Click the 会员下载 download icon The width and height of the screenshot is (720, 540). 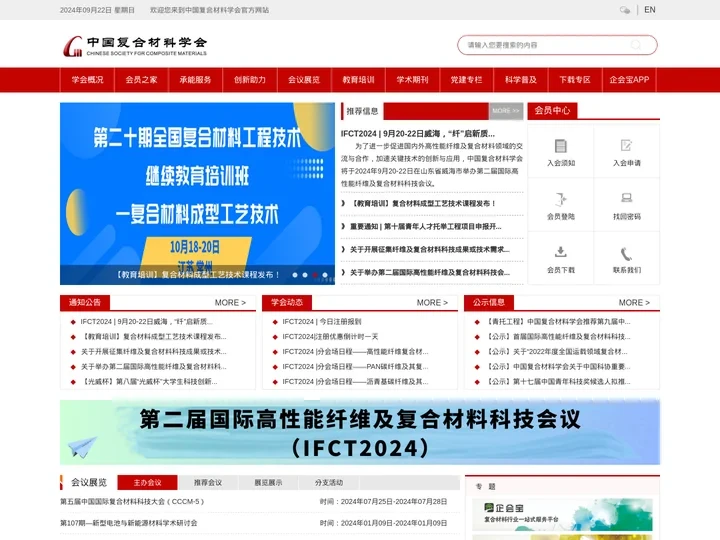[561, 252]
